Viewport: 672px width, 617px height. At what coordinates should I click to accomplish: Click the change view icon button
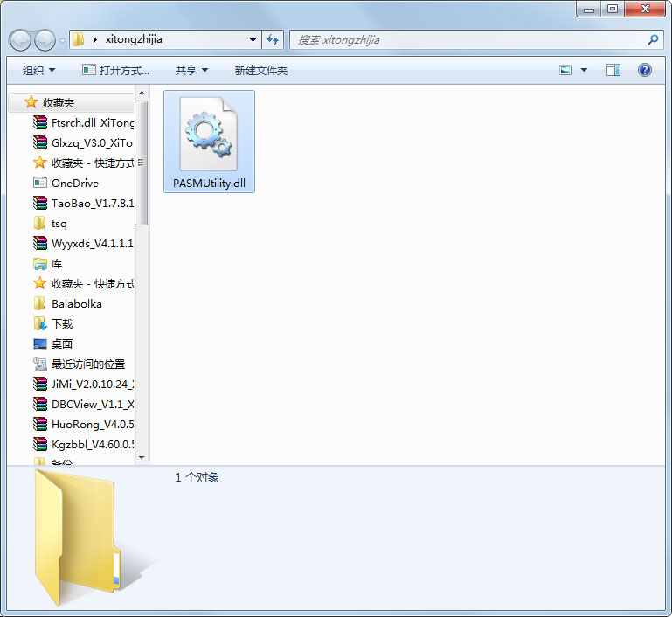(565, 70)
